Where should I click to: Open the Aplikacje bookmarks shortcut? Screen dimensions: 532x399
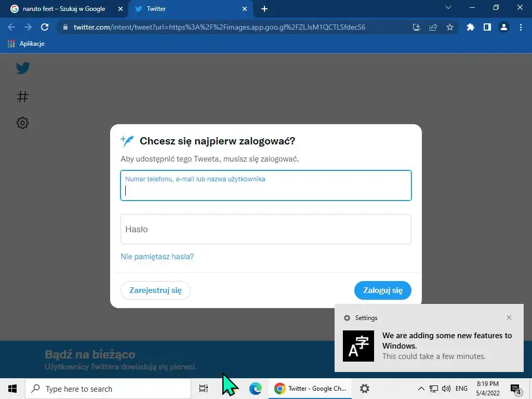26,44
